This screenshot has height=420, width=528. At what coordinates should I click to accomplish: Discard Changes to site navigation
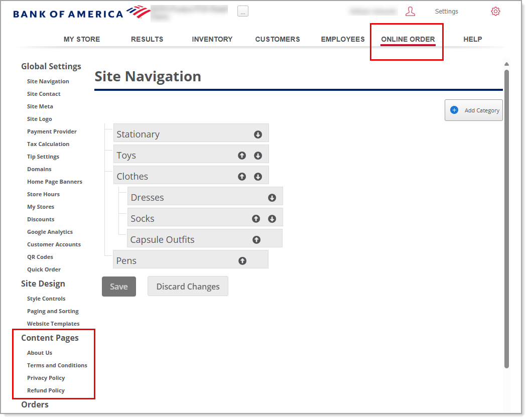pos(188,287)
